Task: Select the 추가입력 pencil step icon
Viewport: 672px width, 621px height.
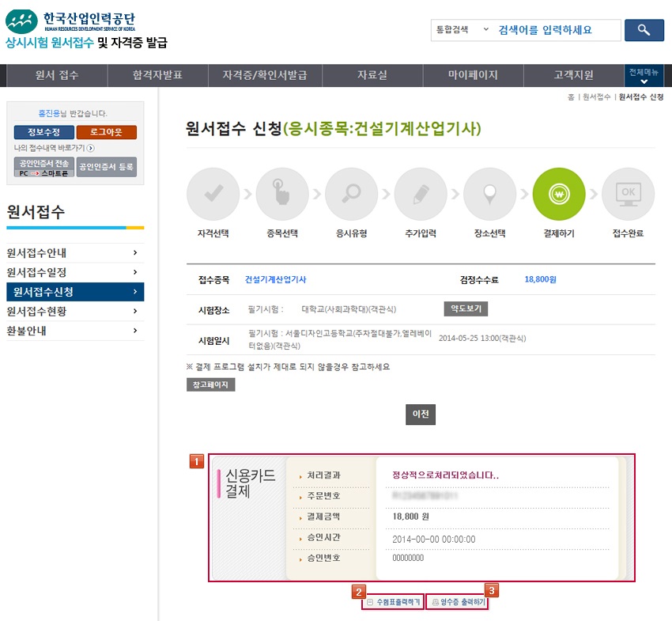Action: pos(420,195)
